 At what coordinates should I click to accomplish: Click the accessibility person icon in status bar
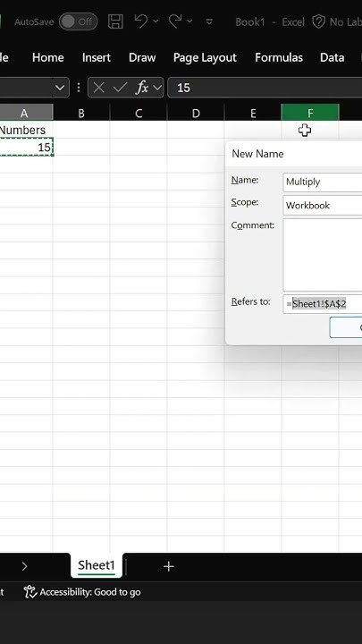30,592
